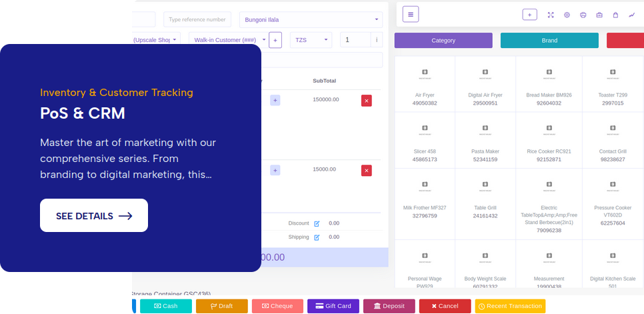The width and height of the screenshot is (644, 314).
Task: Click SEE DETAILS on PoS & CRM card
Action: pos(94,215)
